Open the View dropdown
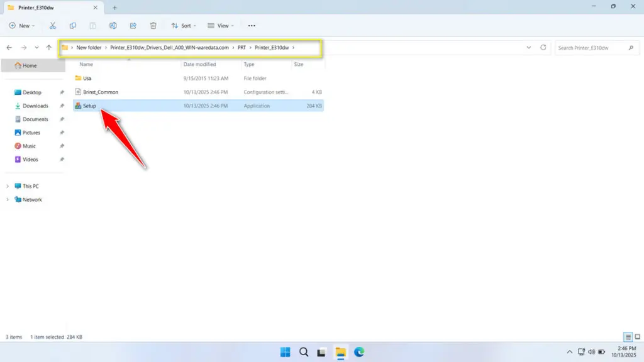This screenshot has width=644, height=362. (x=221, y=26)
